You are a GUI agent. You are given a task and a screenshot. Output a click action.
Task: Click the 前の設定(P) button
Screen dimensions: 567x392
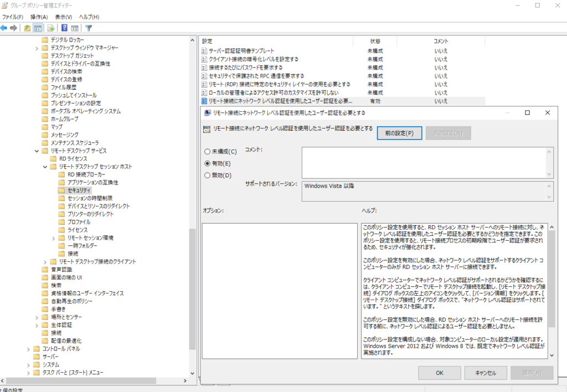(400, 133)
